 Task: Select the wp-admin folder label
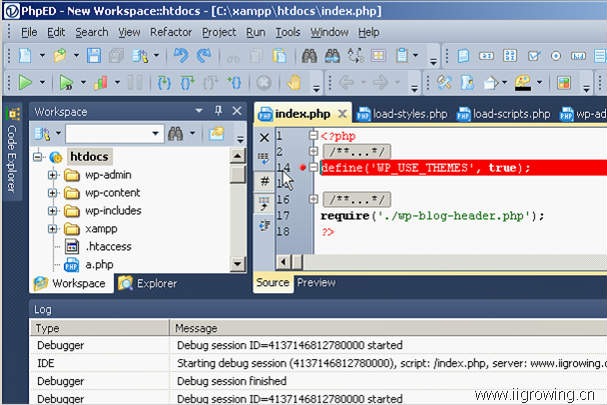coord(108,175)
